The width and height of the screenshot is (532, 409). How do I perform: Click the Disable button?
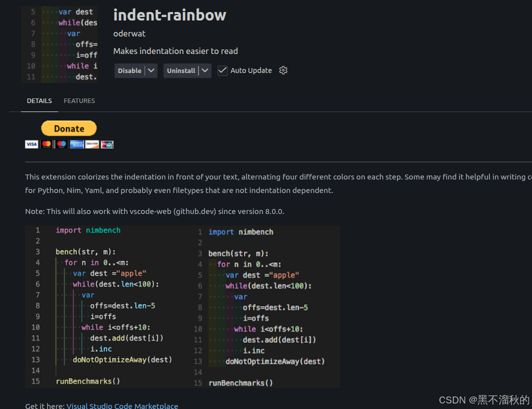coord(129,70)
